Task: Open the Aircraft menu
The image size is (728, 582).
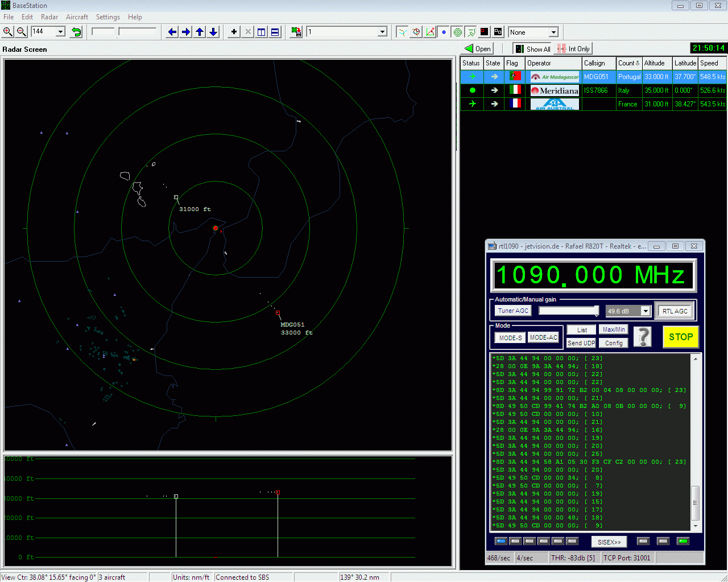Action: [77, 17]
